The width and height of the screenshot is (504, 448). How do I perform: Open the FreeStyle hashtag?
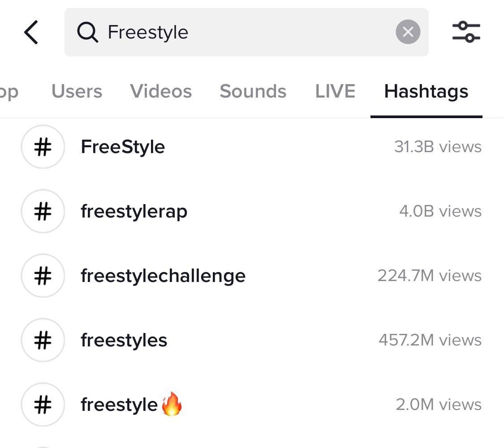123,147
